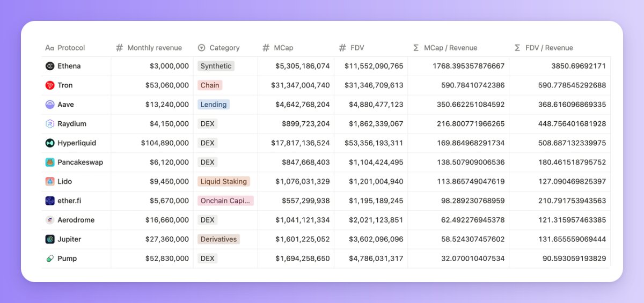Click the number icon beside Monthly revenue header
This screenshot has height=303, width=644.
tap(119, 48)
